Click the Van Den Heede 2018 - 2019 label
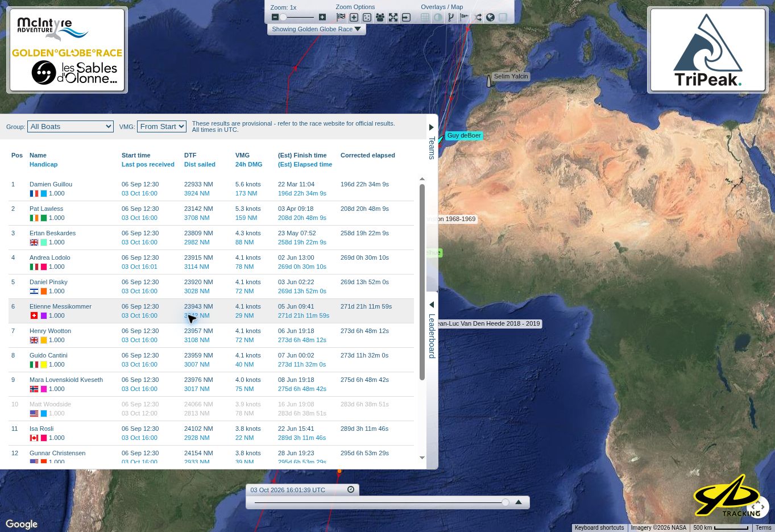The image size is (775, 532). pos(490,323)
